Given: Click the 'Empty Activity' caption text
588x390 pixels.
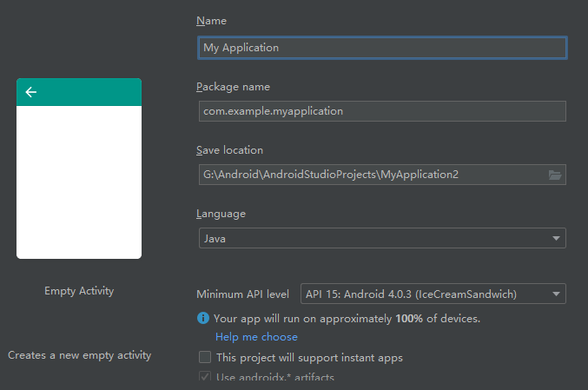Looking at the screenshot, I should [x=79, y=291].
